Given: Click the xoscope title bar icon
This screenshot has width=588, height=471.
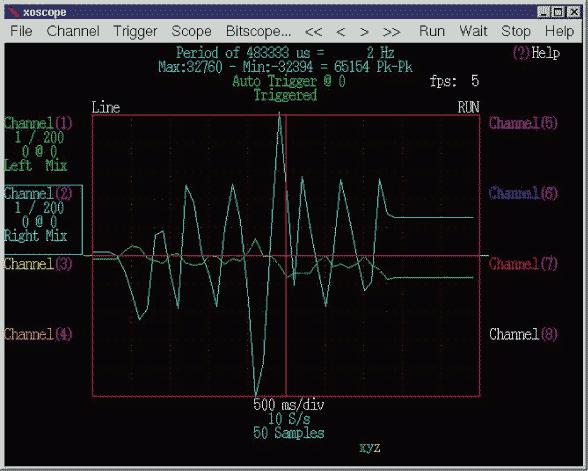Looking at the screenshot, I should (x=14, y=12).
